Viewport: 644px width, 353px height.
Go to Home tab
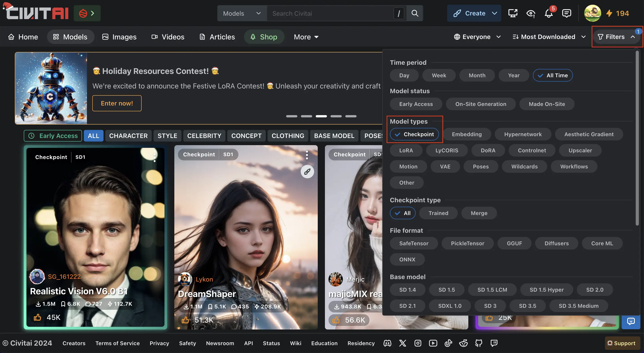point(23,37)
